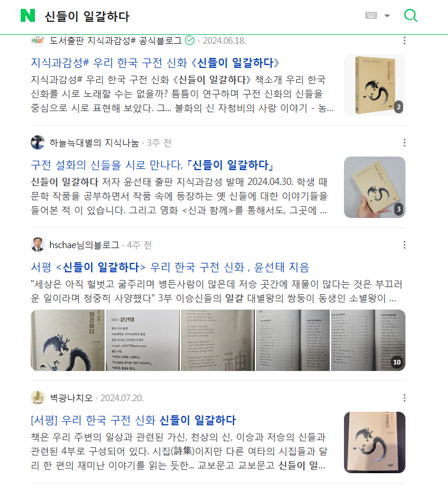Screen dimensions: 448x485
Task: Click the 저자 윤선태 author page photo
Action: 142,340
